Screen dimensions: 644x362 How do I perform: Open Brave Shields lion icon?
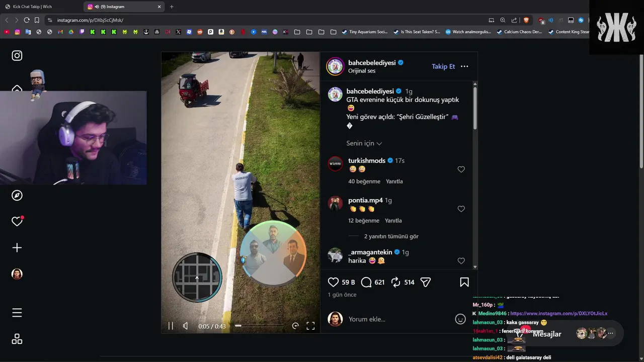526,20
